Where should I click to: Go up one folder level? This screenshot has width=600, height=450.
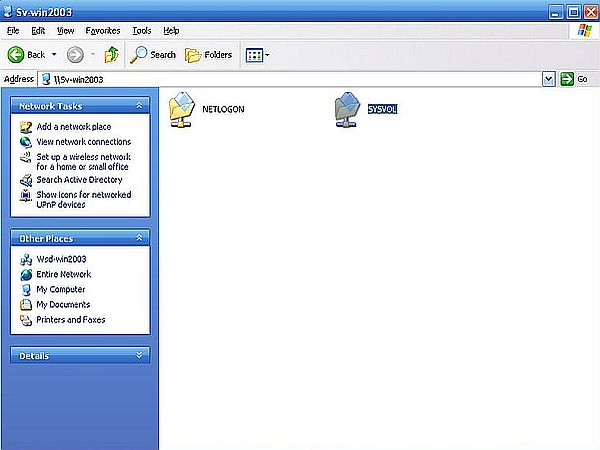tap(111, 55)
